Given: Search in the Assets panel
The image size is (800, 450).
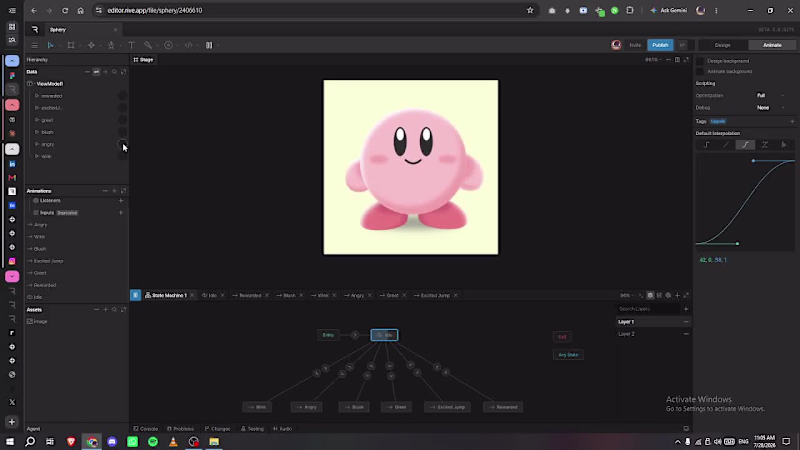Looking at the screenshot, I should tap(114, 310).
